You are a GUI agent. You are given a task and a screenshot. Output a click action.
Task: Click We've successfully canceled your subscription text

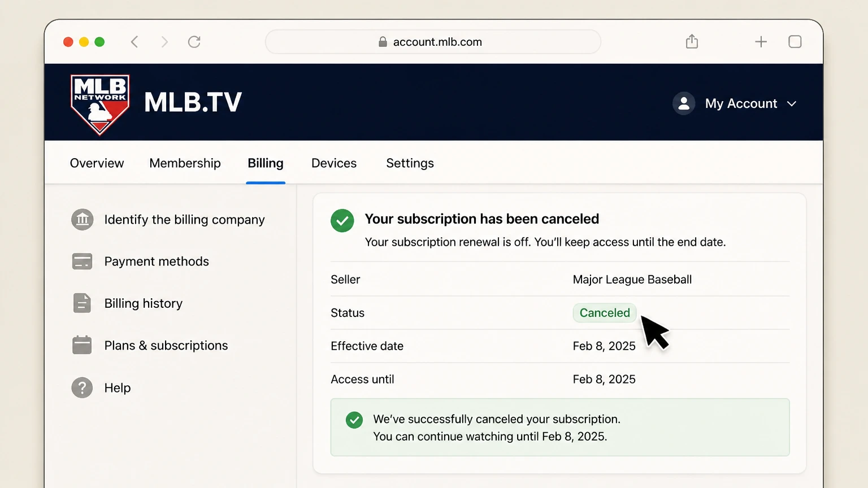point(497,419)
